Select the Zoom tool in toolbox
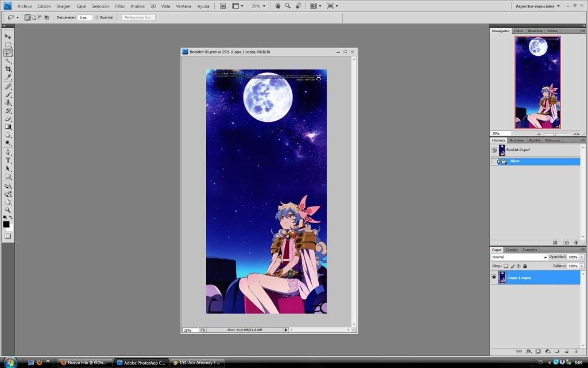This screenshot has height=368, width=588. 8,210
